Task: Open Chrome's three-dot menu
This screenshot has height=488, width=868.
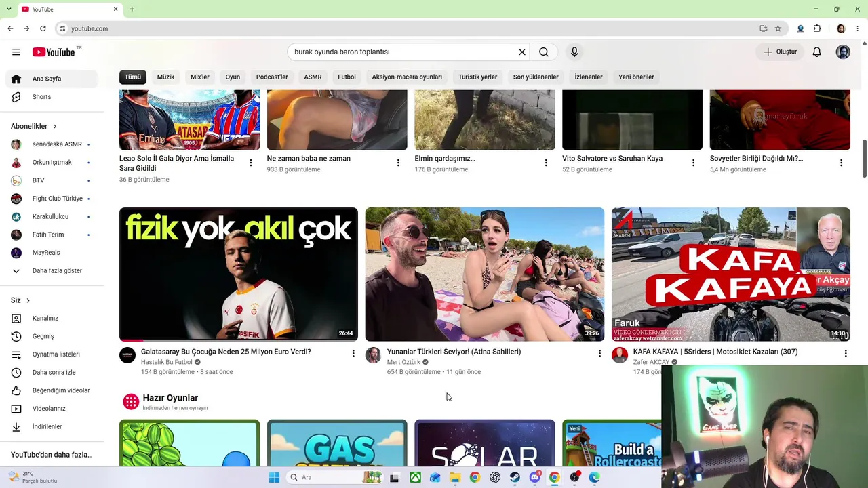Action: [858, 28]
